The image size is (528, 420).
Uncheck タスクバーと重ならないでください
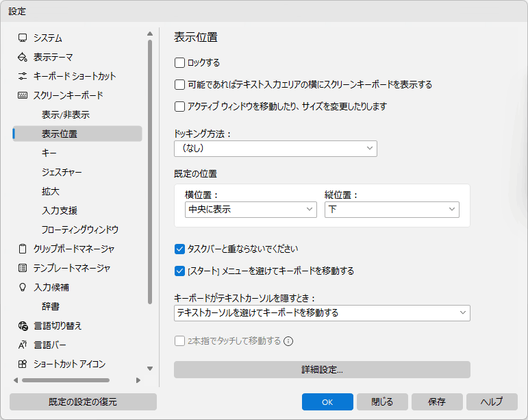pos(180,249)
